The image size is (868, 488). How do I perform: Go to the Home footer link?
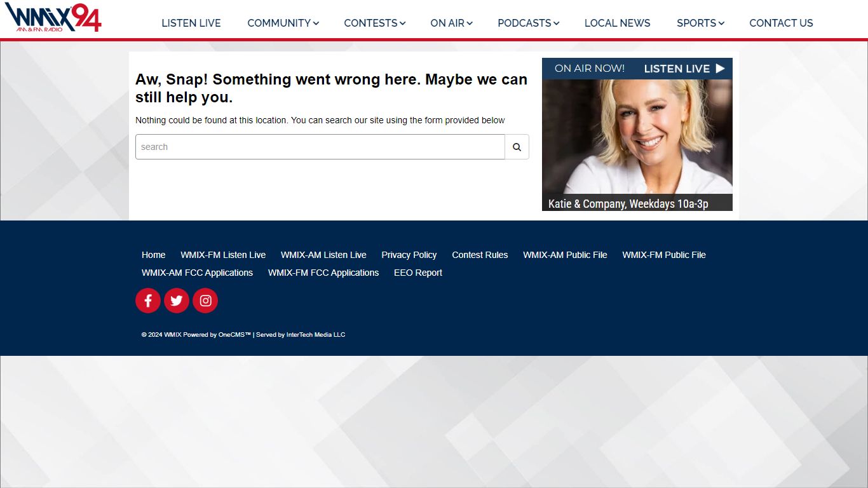(153, 255)
